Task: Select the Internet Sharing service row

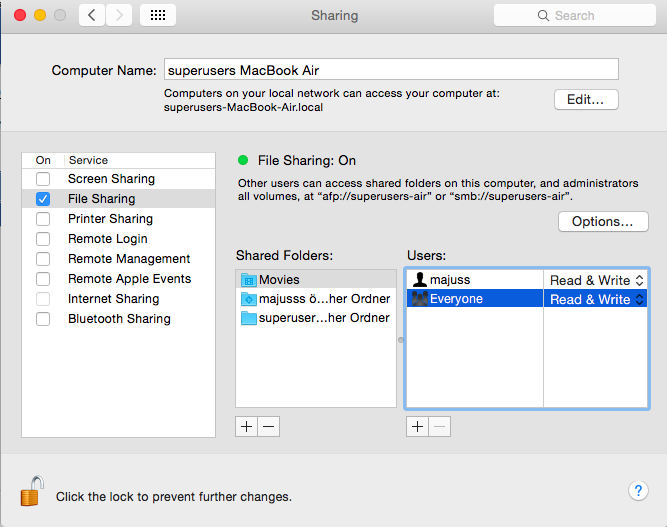Action: point(119,299)
